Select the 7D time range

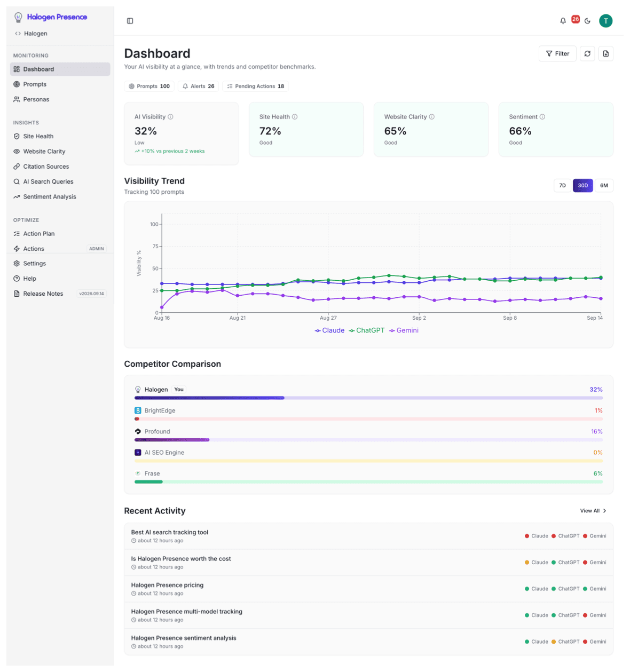point(562,186)
